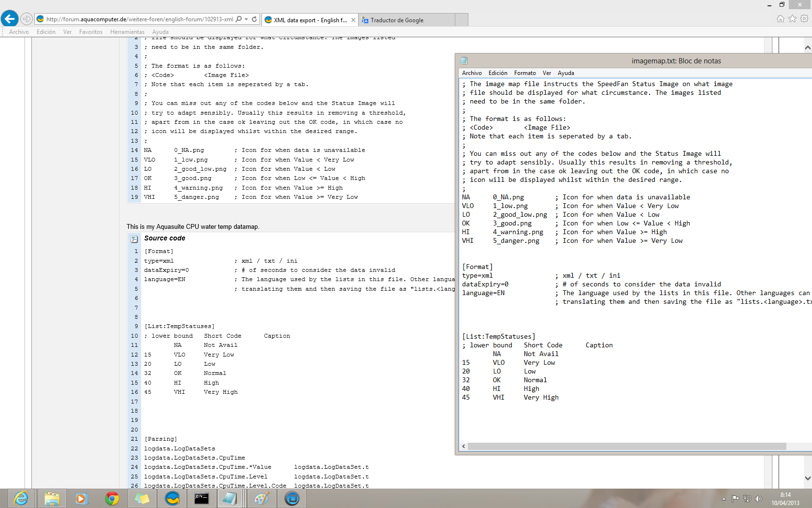Image resolution: width=812 pixels, height=508 pixels.
Task: Open the Favorites star icon
Action: 792,19
